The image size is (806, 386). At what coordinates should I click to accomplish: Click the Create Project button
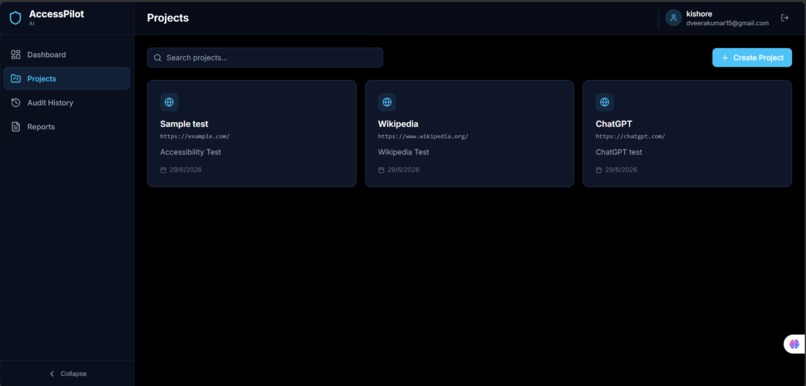click(752, 58)
